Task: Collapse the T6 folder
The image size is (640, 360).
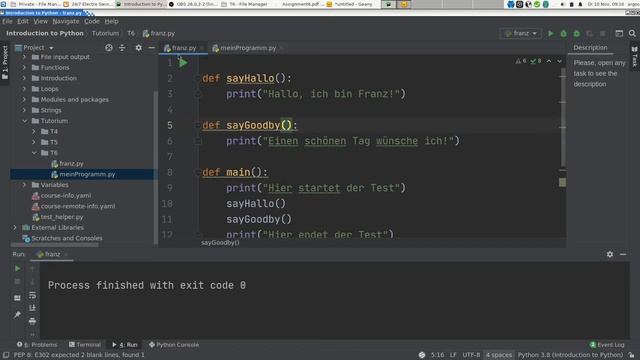Action: click(34, 153)
